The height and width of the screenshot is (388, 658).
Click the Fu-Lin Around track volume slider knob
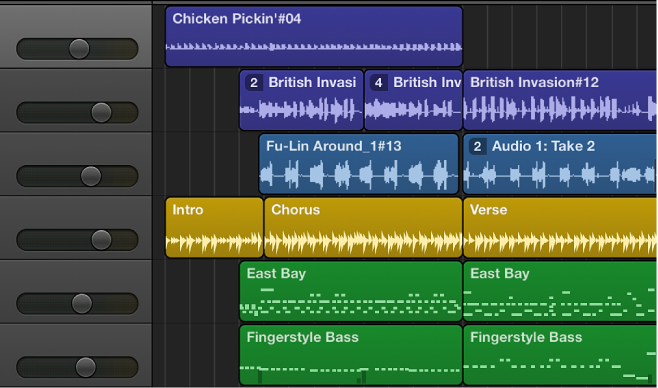pyautogui.click(x=91, y=176)
